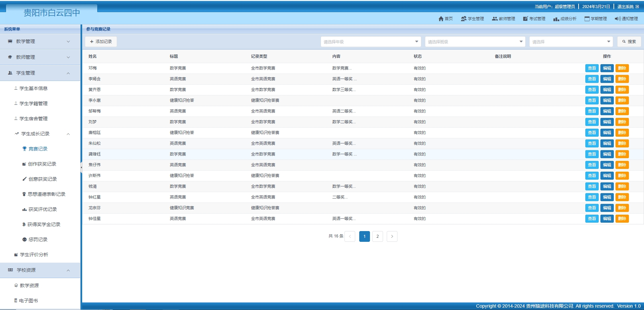644x310 pixels.
Task: Click the name 许斯伟 in table
Action: coord(95,176)
